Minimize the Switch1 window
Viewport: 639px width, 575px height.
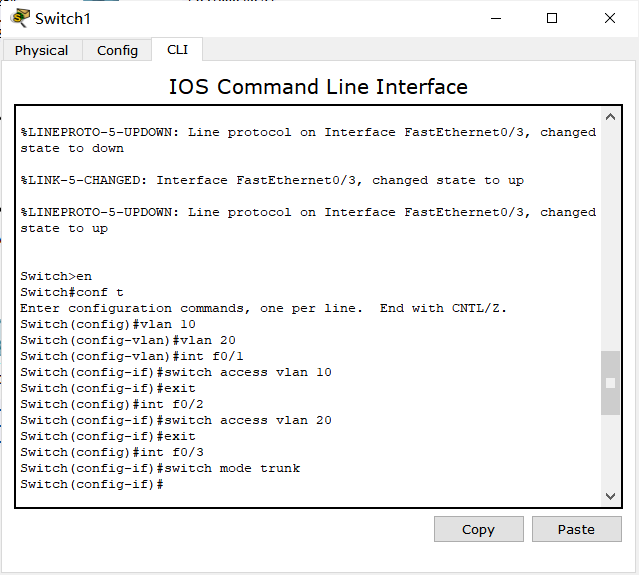tap(494, 18)
